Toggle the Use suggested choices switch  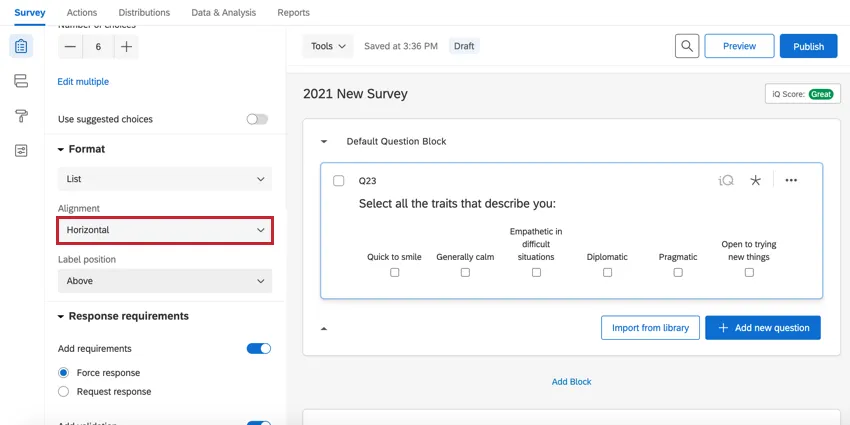[x=257, y=119]
